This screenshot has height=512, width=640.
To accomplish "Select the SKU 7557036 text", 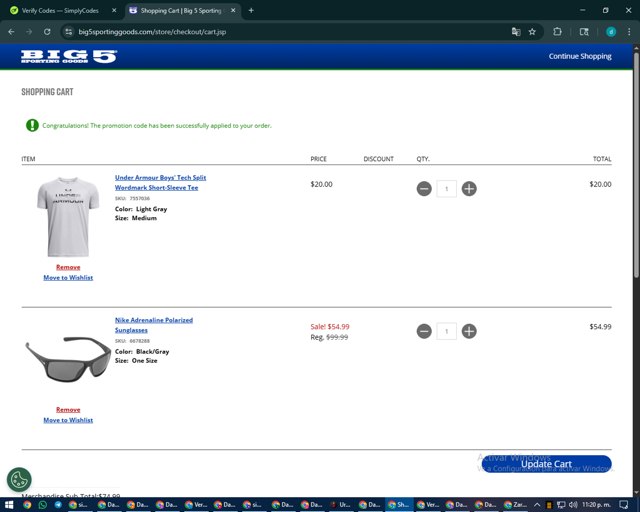I will [x=132, y=198].
